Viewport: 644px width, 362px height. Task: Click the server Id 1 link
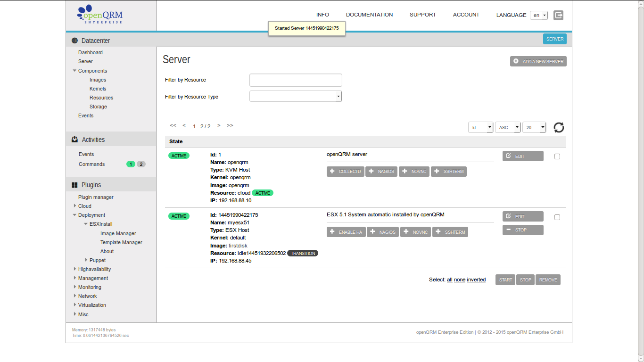[x=220, y=155]
